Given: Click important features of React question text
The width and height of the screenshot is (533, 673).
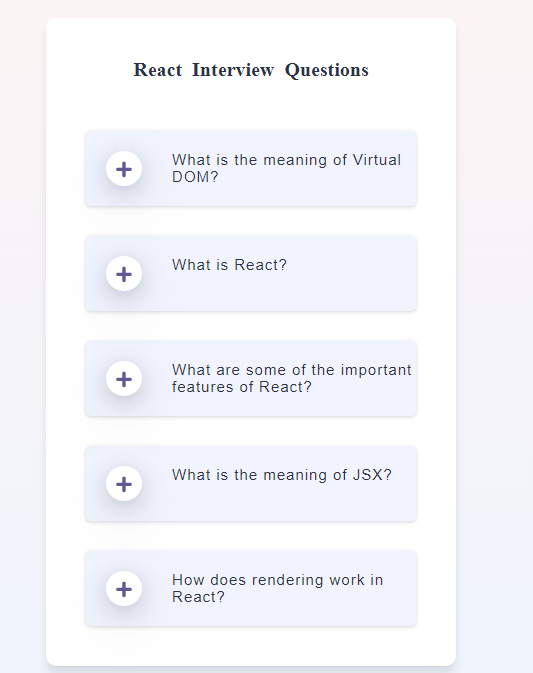Looking at the screenshot, I should [x=292, y=378].
